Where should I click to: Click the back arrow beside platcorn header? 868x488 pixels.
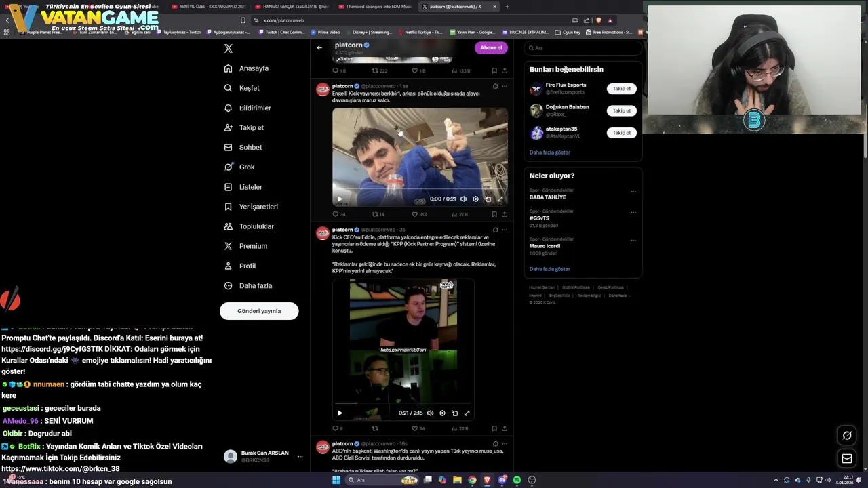[319, 48]
